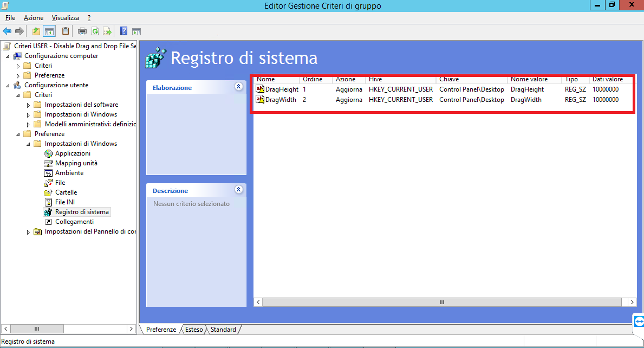Click the Collegamenti shortcut icon
This screenshot has width=644, height=348.
click(48, 222)
